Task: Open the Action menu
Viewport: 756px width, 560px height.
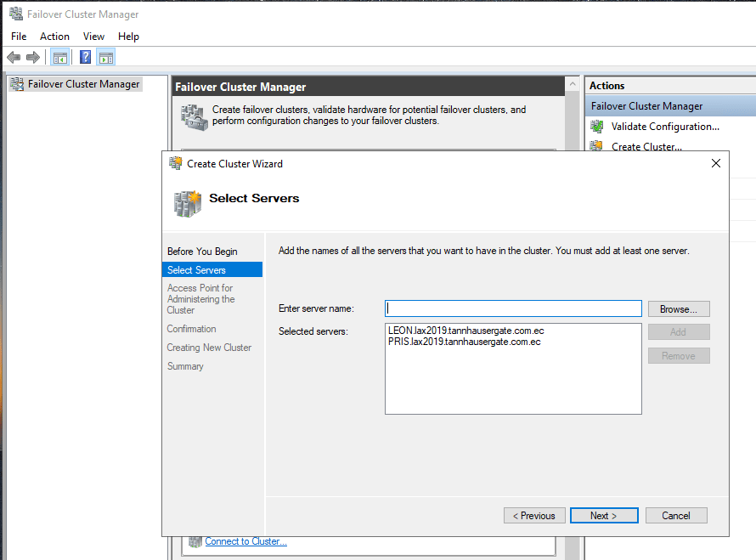Action: click(54, 37)
